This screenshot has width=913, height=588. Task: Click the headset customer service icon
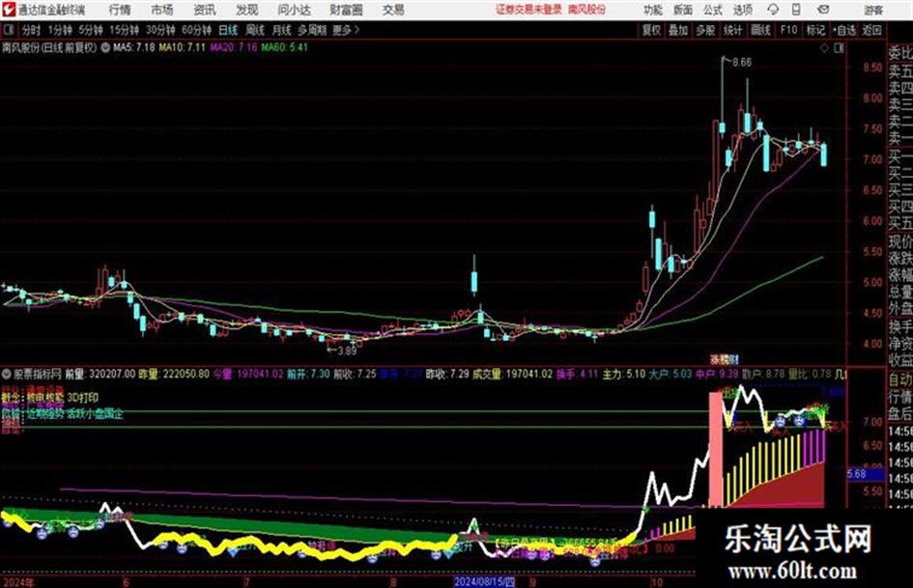[x=773, y=10]
